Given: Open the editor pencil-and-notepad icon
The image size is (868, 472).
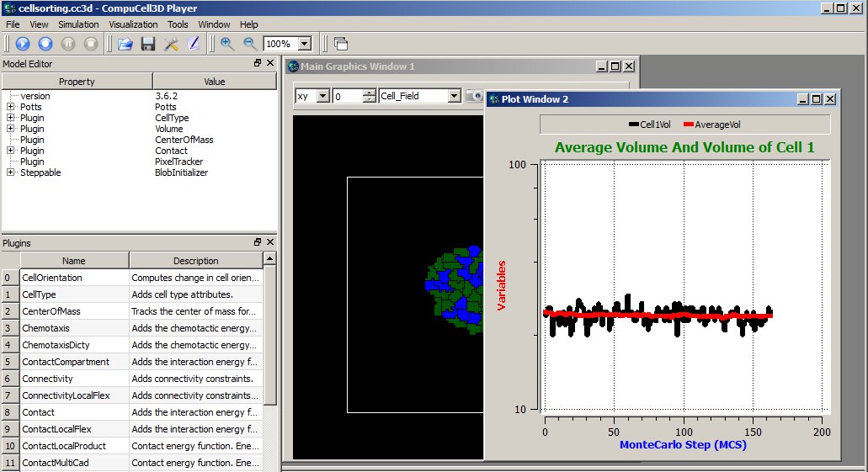Looking at the screenshot, I should tap(193, 44).
